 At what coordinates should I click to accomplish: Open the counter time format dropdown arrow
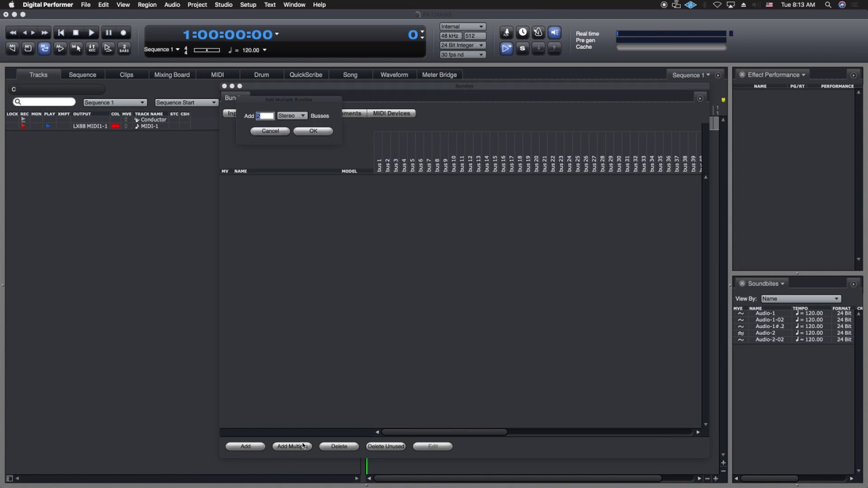coord(277,34)
